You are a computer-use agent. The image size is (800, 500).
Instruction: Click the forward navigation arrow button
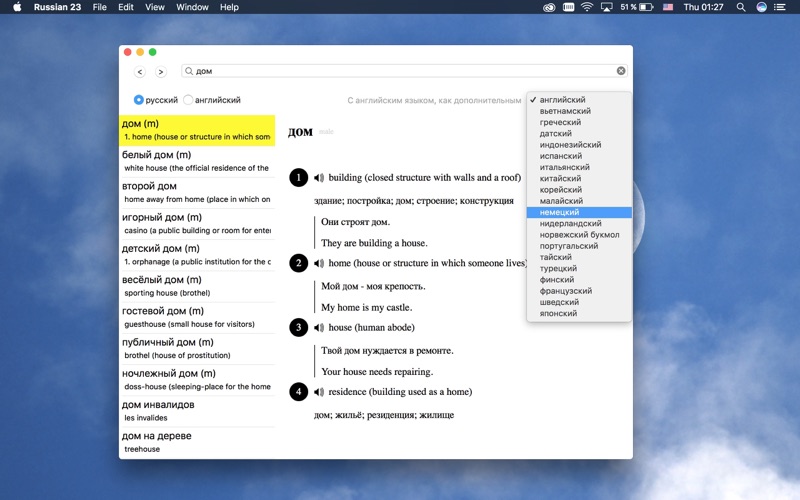pos(161,72)
